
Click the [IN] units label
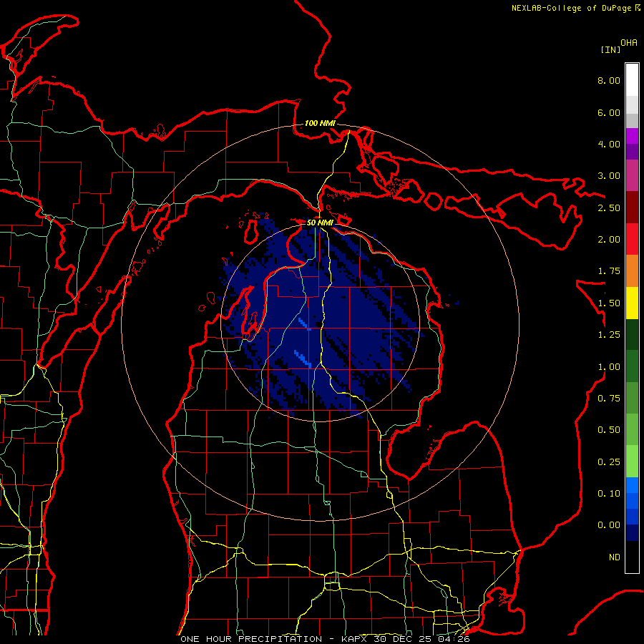(611, 49)
